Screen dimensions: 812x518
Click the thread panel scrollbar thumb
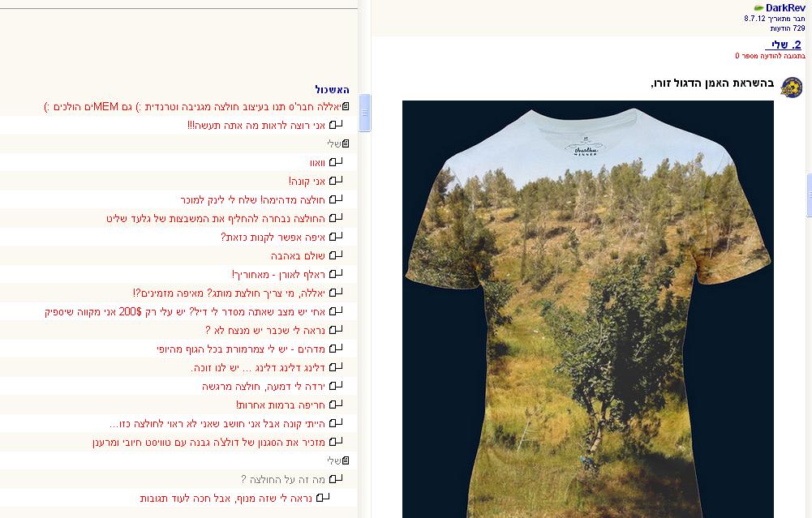364,113
